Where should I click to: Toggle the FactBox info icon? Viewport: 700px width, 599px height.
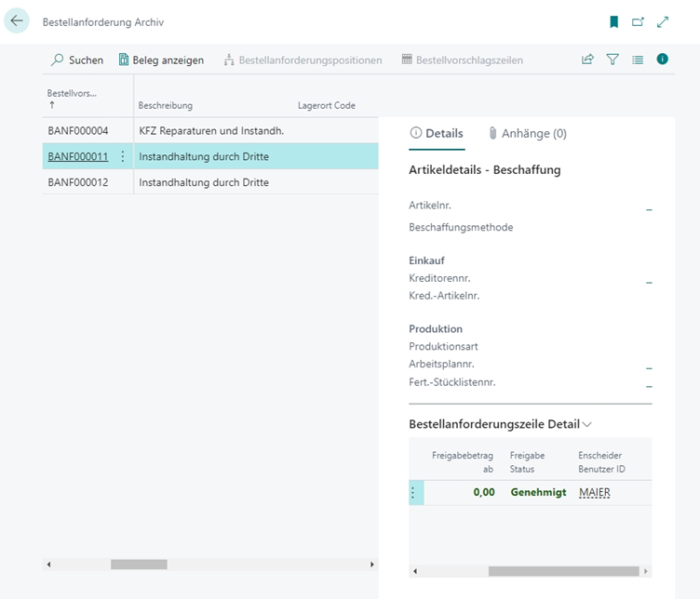(x=663, y=60)
